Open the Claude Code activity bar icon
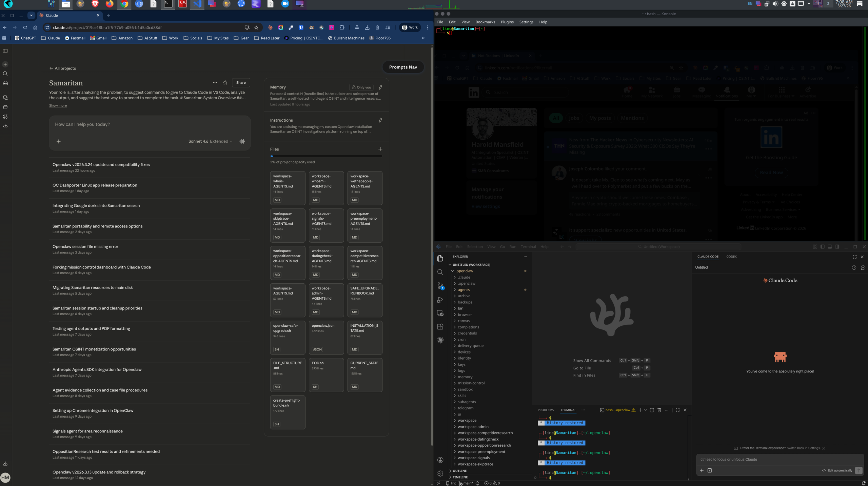This screenshot has height=486, width=868. click(440, 340)
